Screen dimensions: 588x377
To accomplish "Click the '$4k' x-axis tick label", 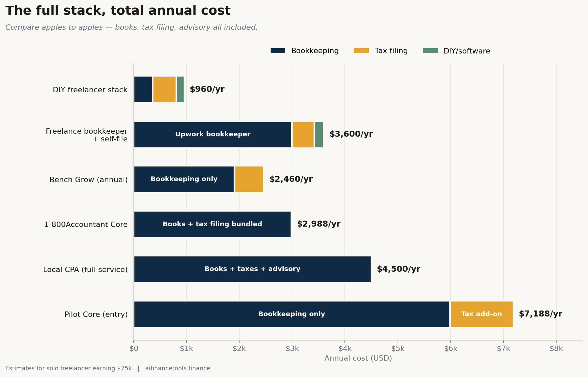I will tap(345, 349).
